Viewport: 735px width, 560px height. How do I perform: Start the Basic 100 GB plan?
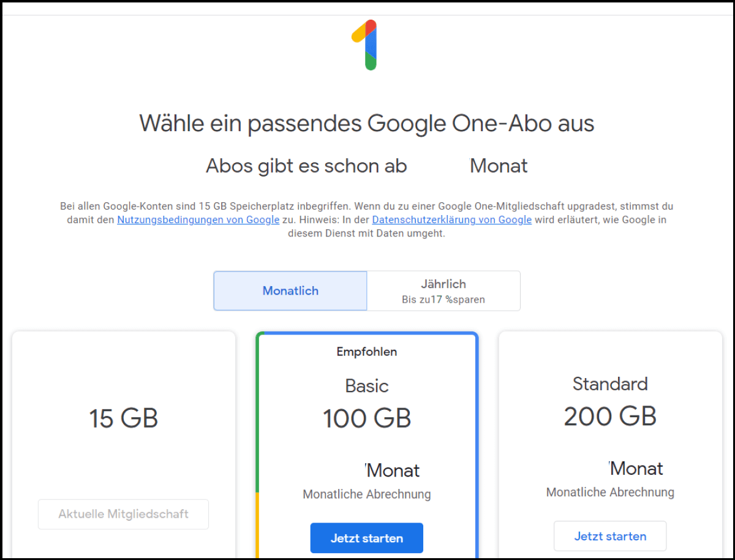tap(366, 539)
